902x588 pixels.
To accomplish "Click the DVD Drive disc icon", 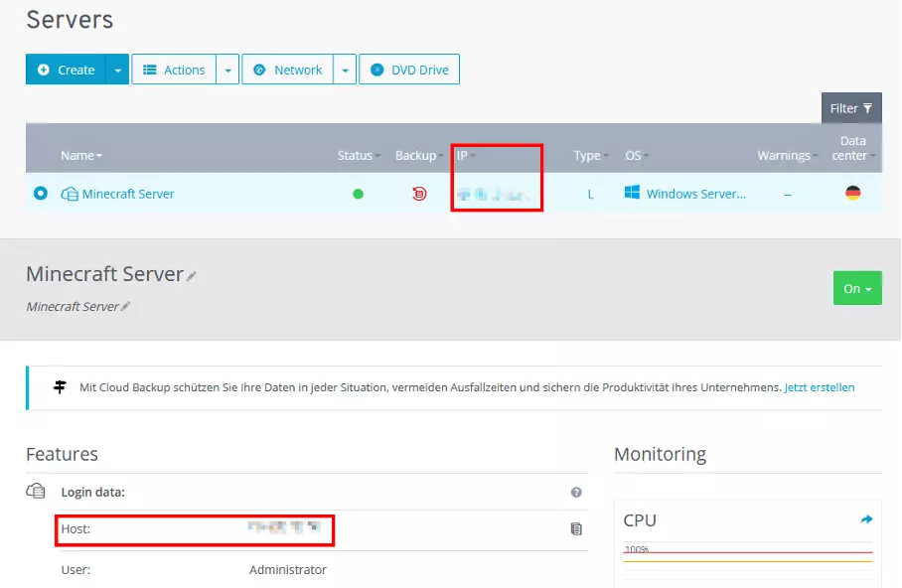I will coord(376,70).
